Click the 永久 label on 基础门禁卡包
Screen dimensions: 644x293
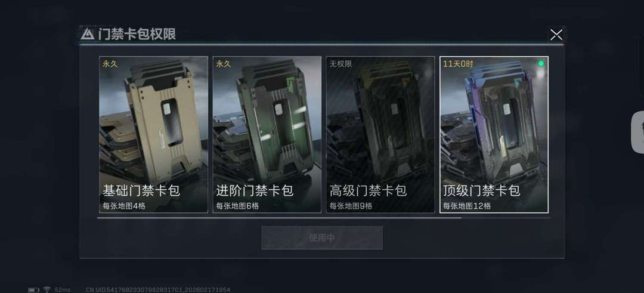(x=110, y=64)
